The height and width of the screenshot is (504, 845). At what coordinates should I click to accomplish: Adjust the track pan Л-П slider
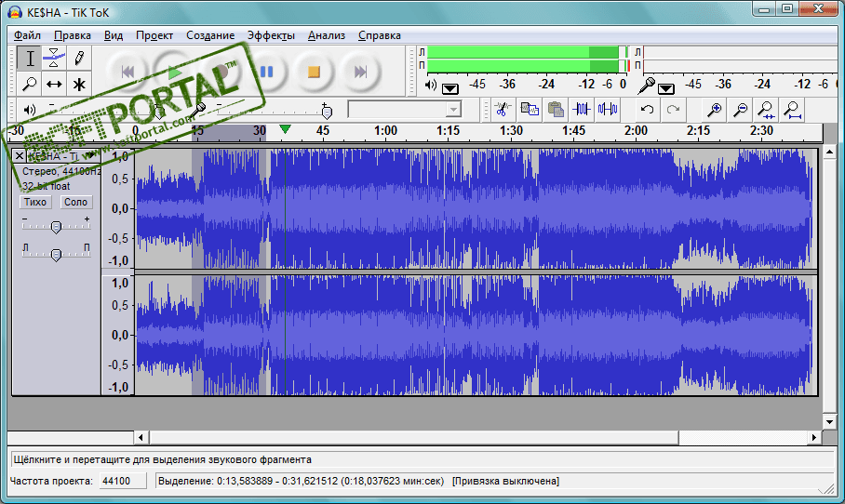[56, 254]
